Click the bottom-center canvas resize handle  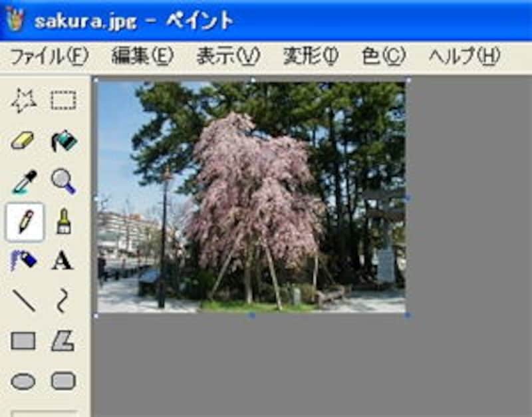(x=252, y=315)
